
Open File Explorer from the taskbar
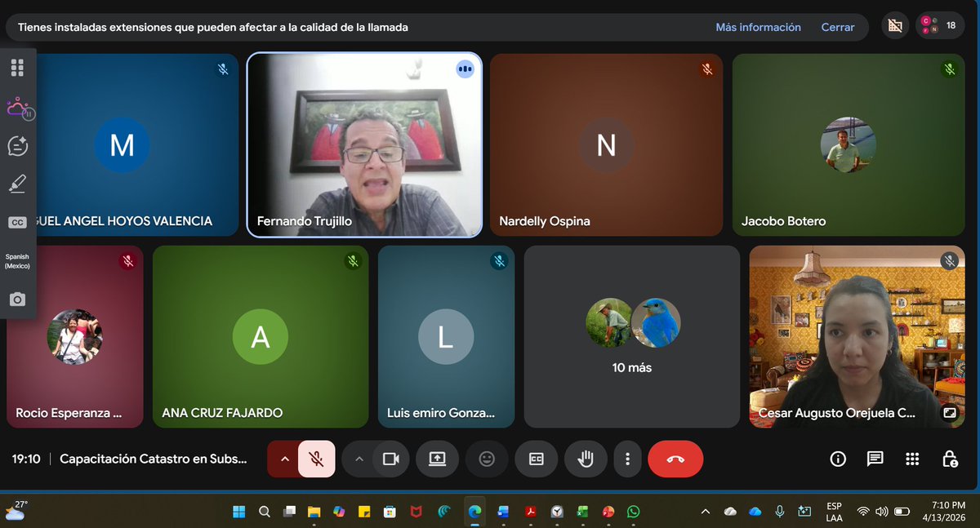point(314,512)
